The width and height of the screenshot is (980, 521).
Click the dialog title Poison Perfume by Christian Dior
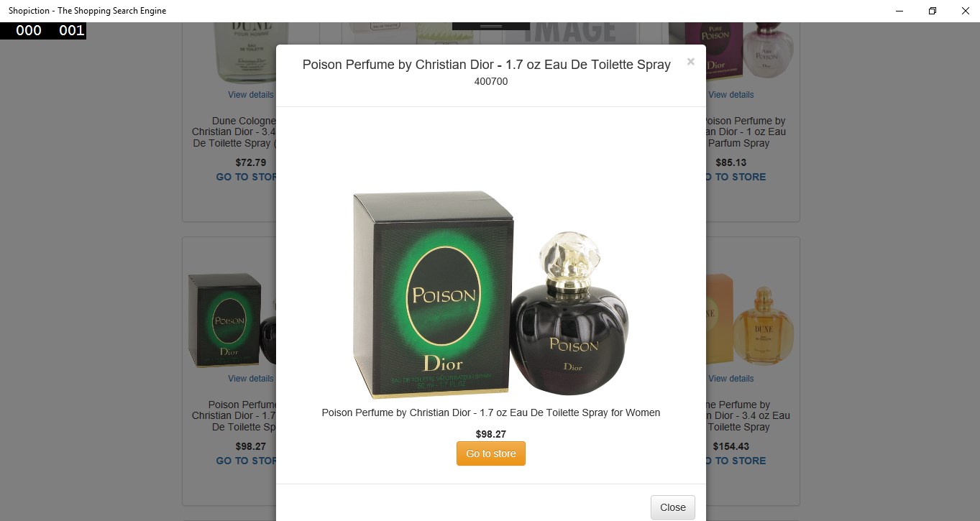487,65
